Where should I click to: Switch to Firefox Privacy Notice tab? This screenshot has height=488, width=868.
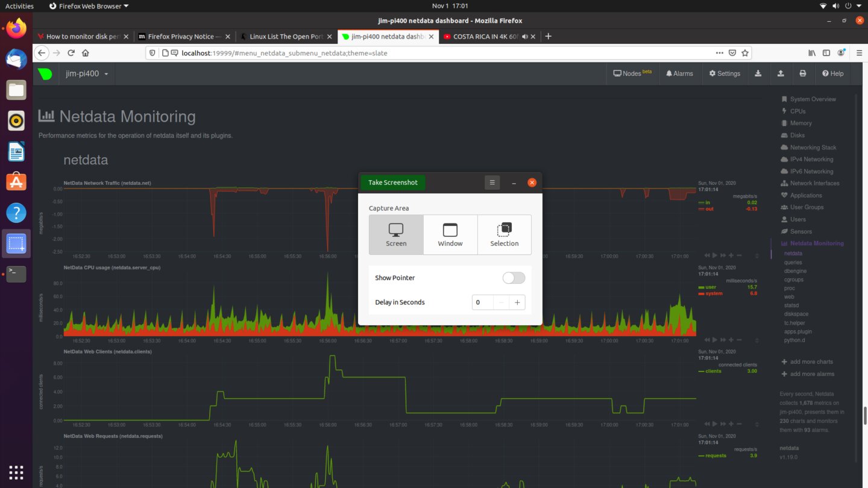184,36
